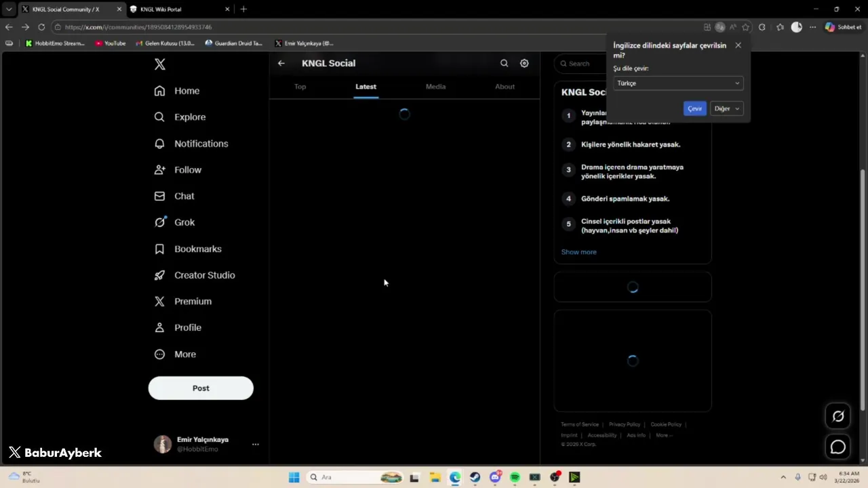Click Show more under community rules
The width and height of the screenshot is (868, 488).
(x=578, y=252)
